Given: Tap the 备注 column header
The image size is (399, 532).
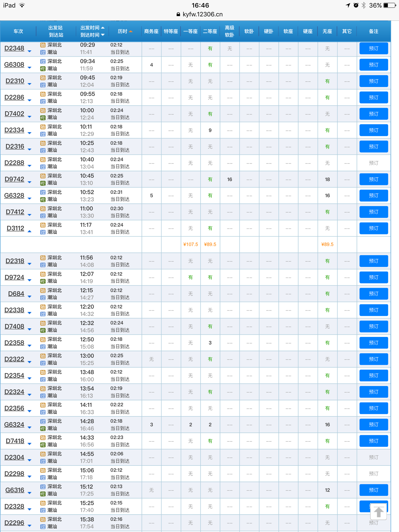Looking at the screenshot, I should pyautogui.click(x=374, y=31).
